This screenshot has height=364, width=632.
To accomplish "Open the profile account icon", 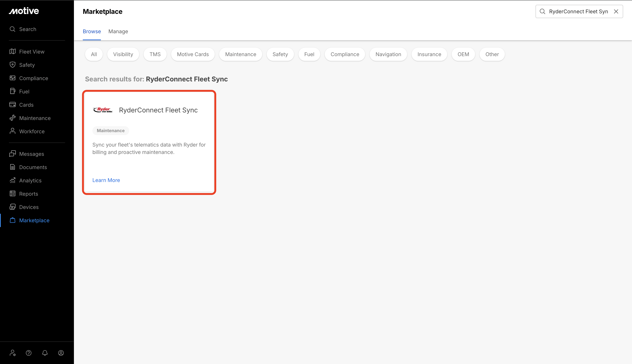I will point(61,353).
